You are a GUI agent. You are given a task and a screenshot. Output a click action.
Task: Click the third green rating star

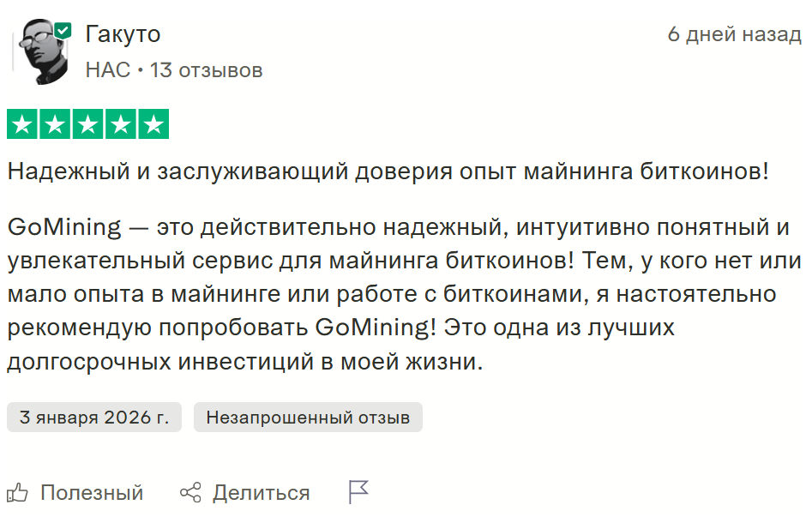point(87,125)
